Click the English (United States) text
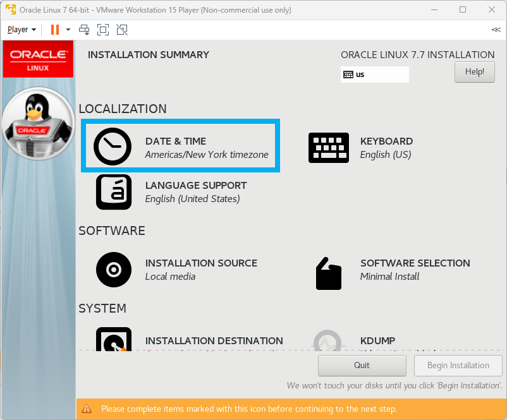Image resolution: width=507 pixels, height=420 pixels. coord(193,199)
